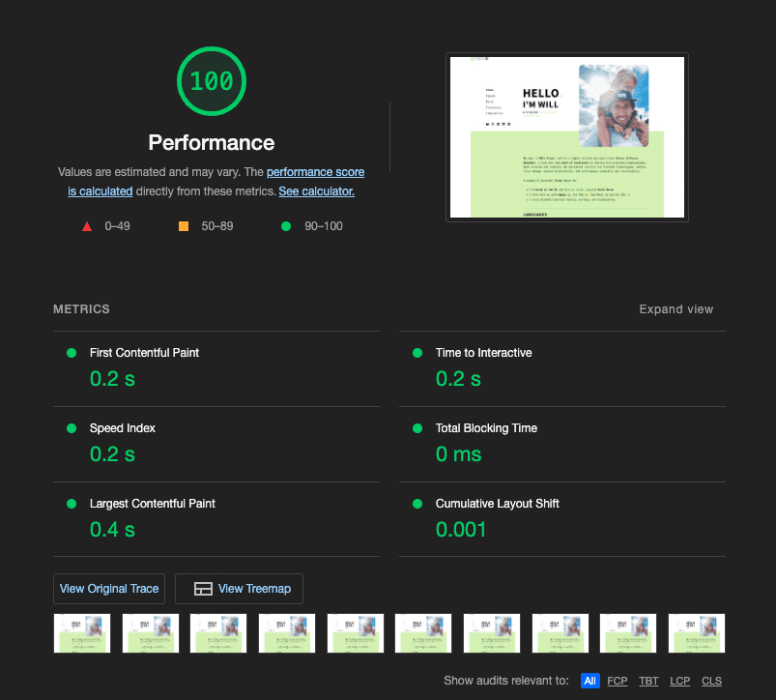Click the Performance category heading

[x=211, y=142]
